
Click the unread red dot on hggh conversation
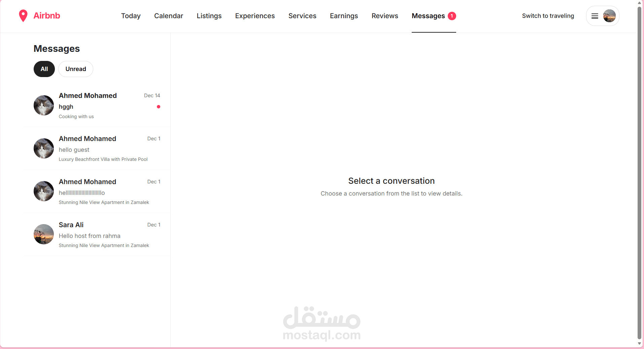click(159, 107)
